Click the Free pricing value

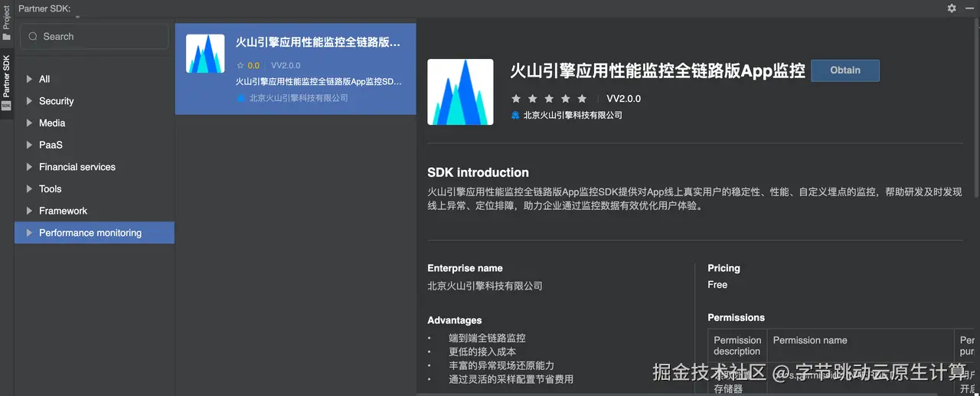point(717,284)
